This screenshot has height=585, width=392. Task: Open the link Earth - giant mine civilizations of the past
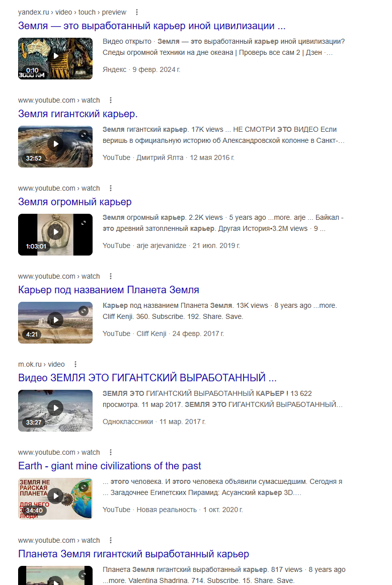(109, 466)
